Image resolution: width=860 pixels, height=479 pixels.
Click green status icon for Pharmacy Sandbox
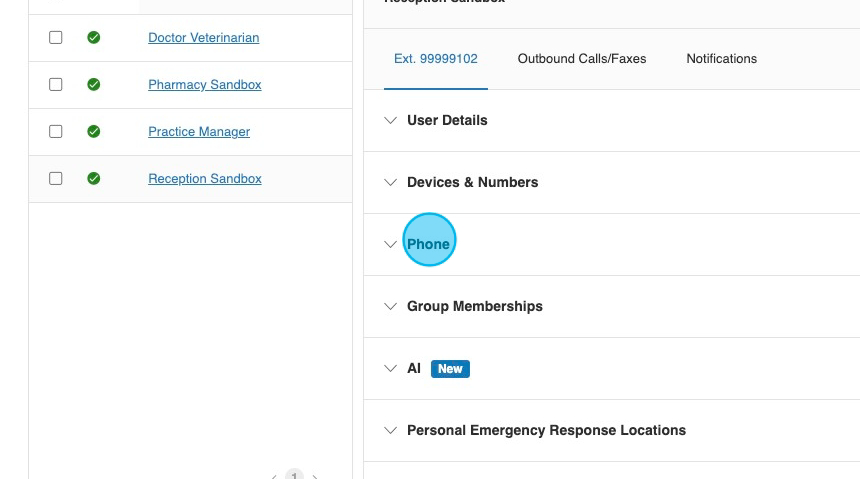94,85
